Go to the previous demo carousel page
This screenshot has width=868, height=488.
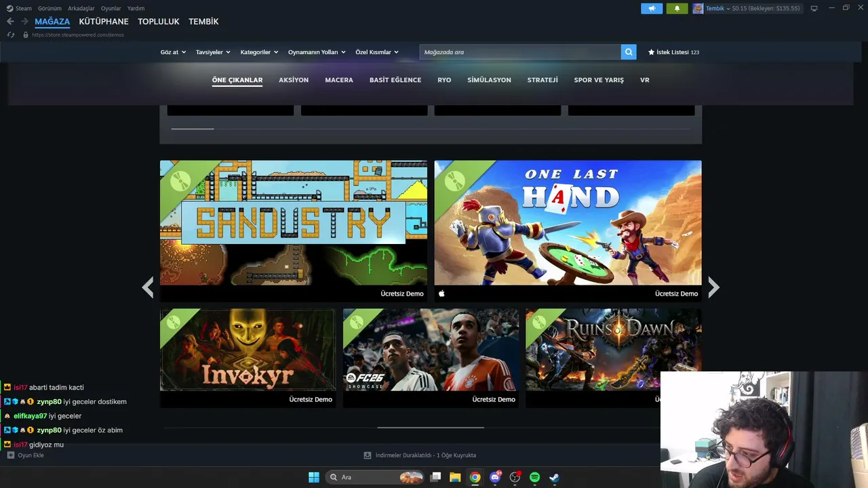click(147, 287)
